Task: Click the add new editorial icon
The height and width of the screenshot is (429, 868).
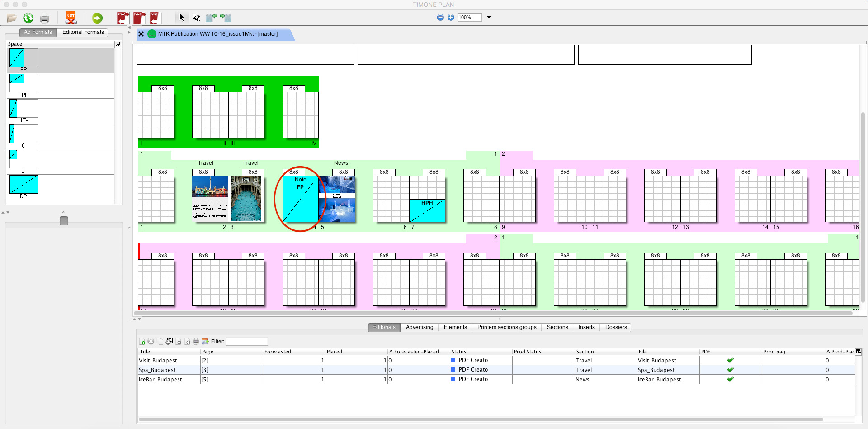Action: point(142,342)
